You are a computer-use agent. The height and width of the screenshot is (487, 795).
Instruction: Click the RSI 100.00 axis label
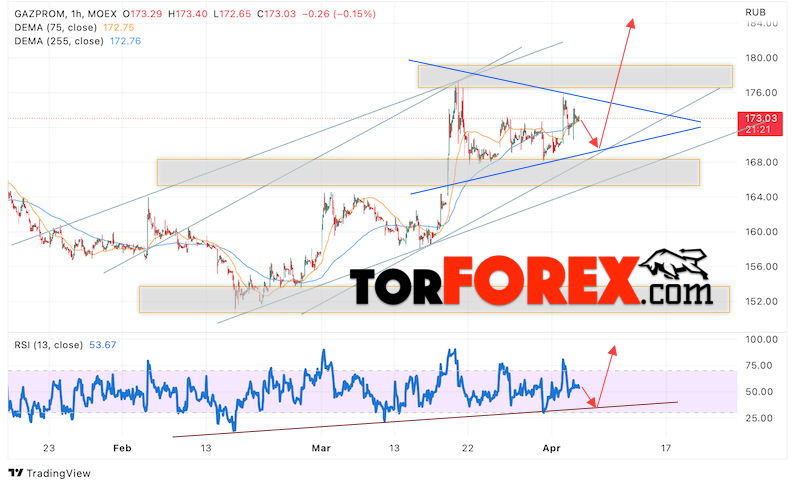pyautogui.click(x=761, y=340)
